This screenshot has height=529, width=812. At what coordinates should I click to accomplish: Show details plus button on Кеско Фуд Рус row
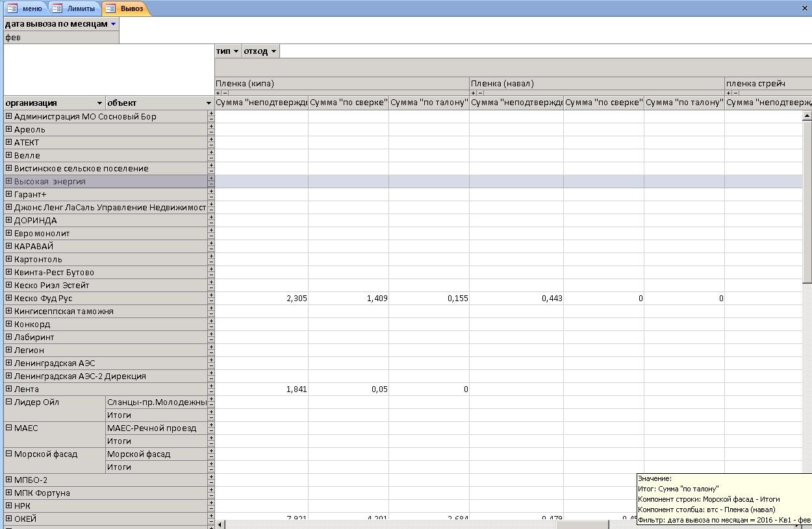coord(211,295)
